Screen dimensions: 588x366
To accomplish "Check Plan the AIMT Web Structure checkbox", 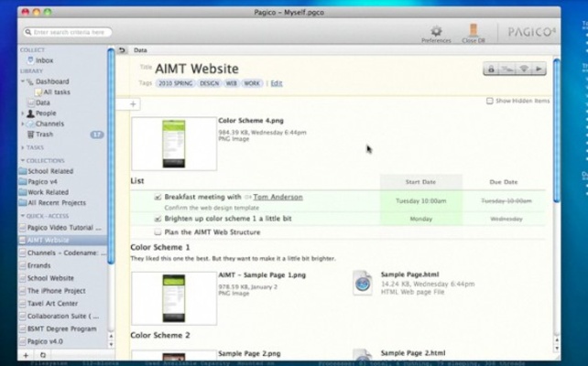I will click(158, 232).
